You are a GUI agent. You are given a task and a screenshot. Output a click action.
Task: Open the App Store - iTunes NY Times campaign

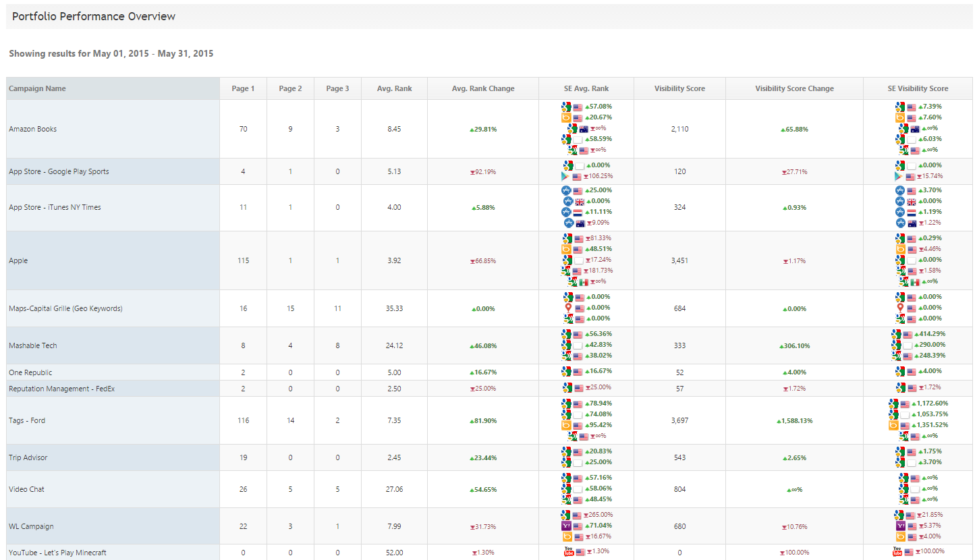(55, 207)
